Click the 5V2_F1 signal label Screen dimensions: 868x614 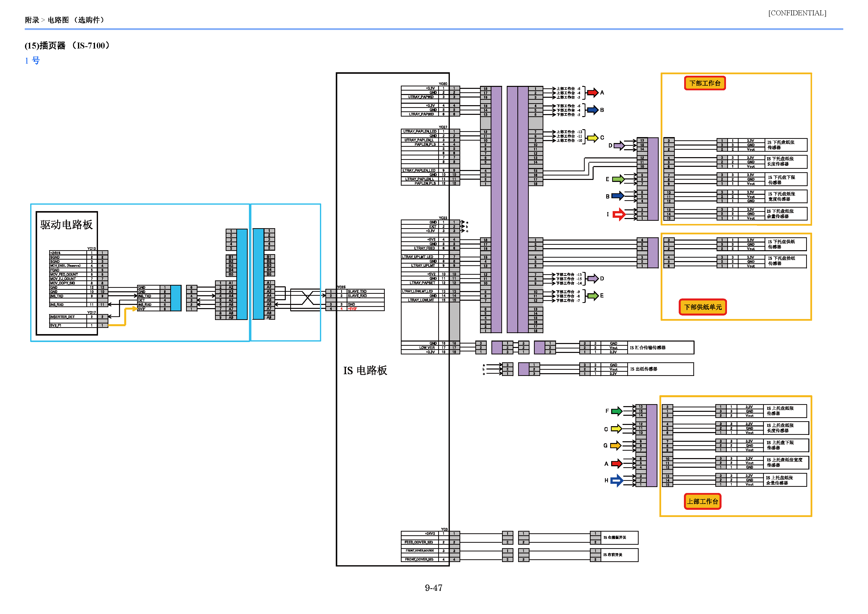pyautogui.click(x=56, y=325)
